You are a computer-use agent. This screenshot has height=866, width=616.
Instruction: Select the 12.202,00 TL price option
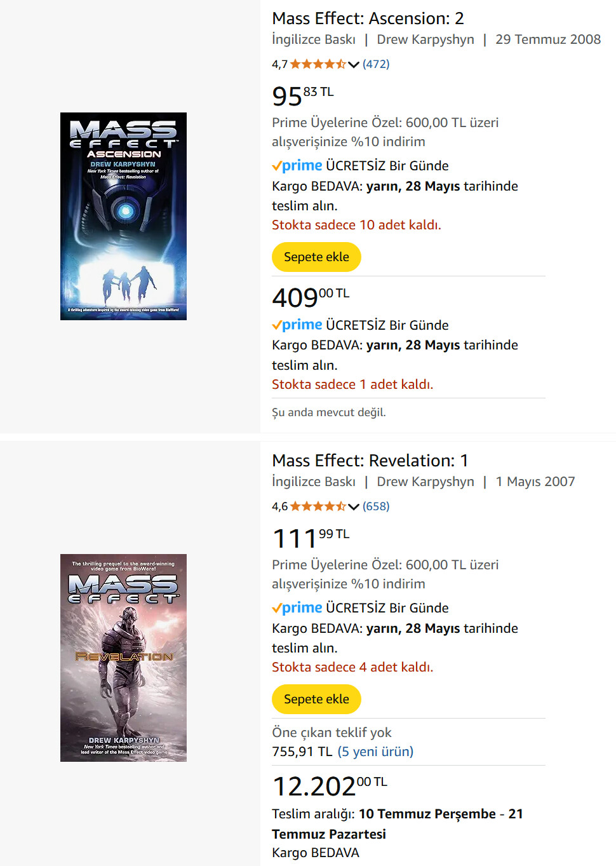329,786
